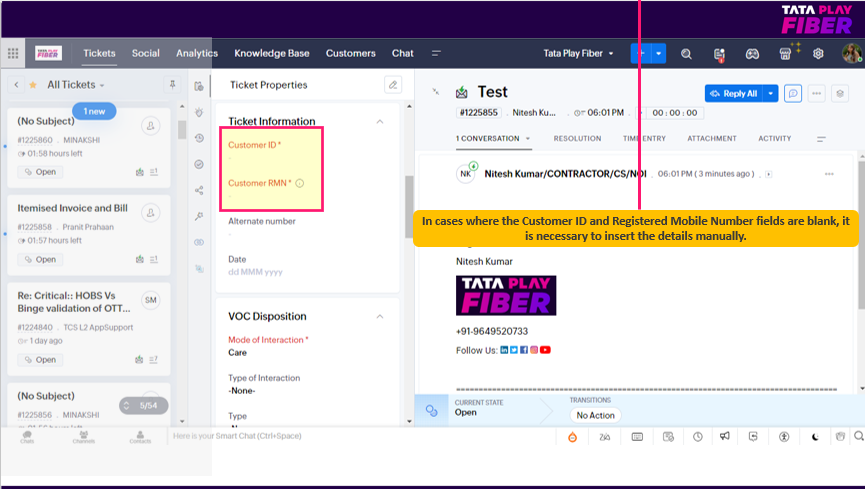Click the keyboard shortcuts icon in bottom bar
Screen dimensions: 865x489
[x=637, y=437]
